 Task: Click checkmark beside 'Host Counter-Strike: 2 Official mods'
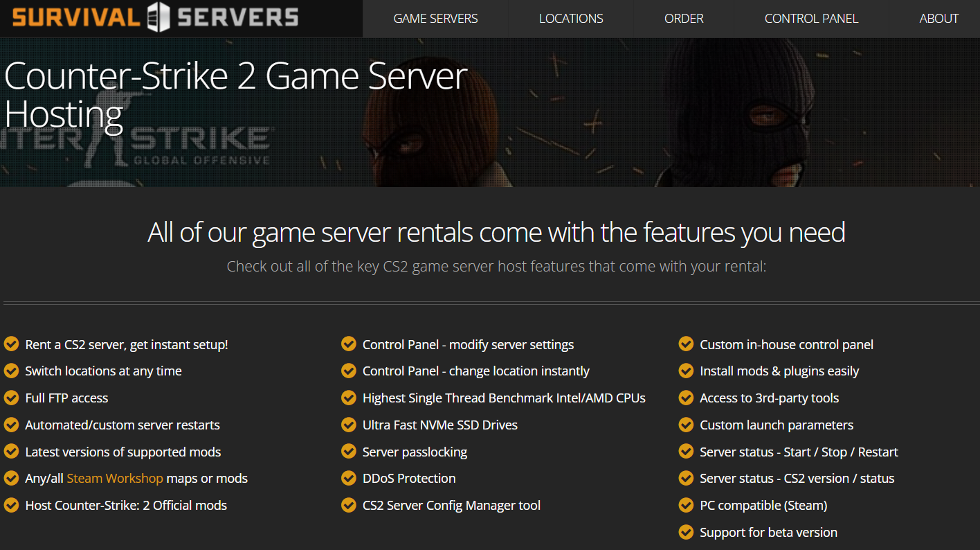(11, 505)
